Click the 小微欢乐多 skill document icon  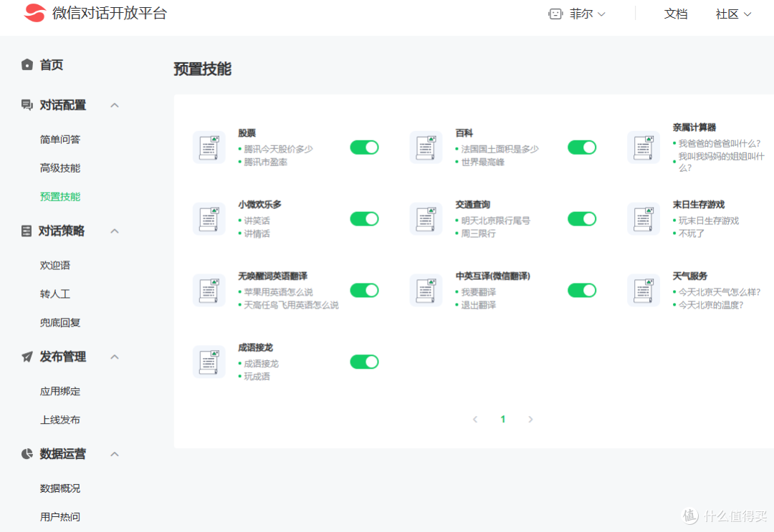(x=209, y=218)
